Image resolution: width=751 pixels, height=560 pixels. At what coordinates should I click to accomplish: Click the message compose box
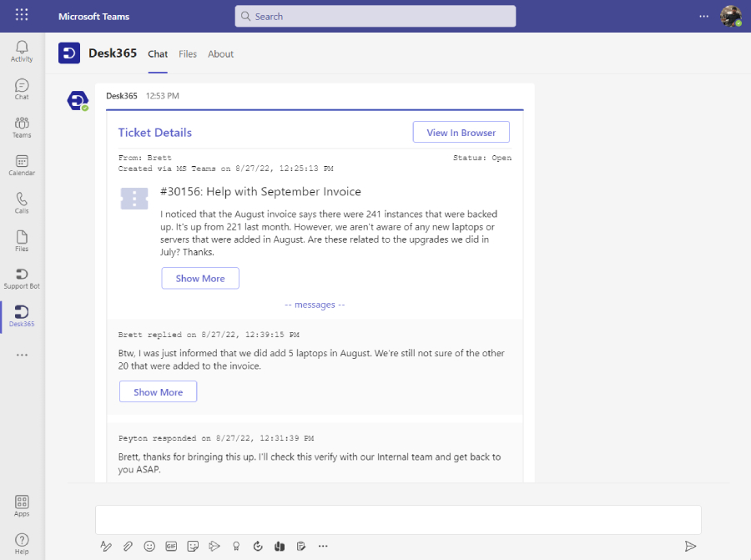(399, 520)
